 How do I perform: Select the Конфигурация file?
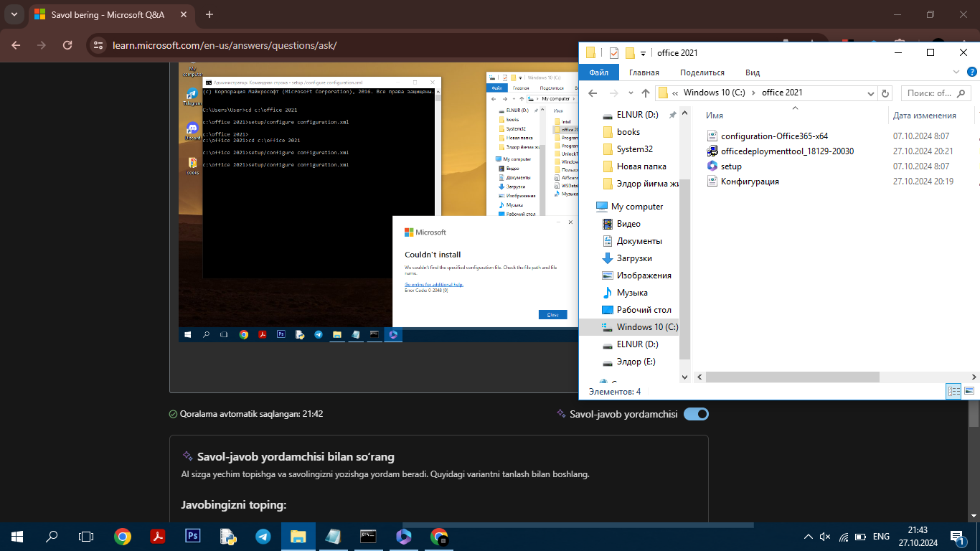coord(743,182)
